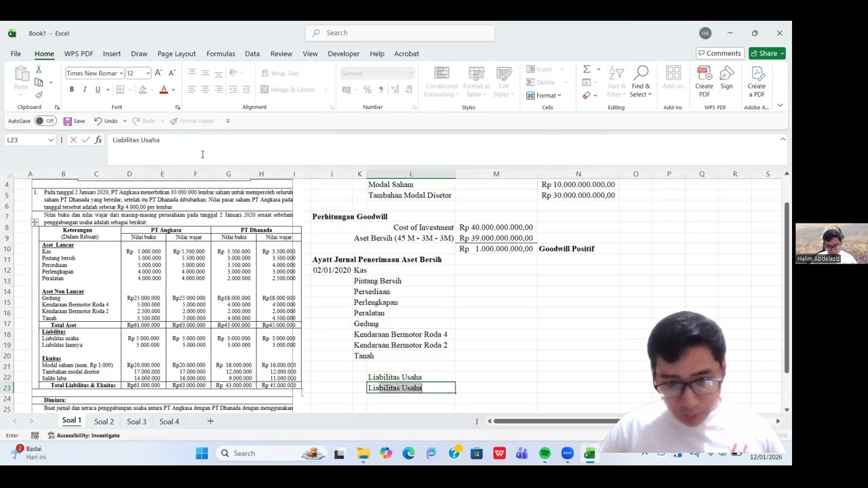Image resolution: width=868 pixels, height=488 pixels.
Task: Click the Comments button
Action: (x=719, y=54)
